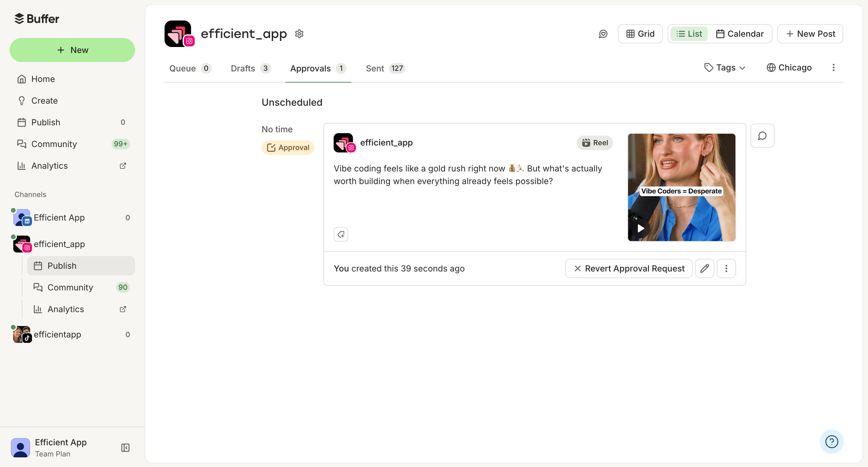Switch to Grid view
Image resolution: width=868 pixels, height=467 pixels.
640,34
